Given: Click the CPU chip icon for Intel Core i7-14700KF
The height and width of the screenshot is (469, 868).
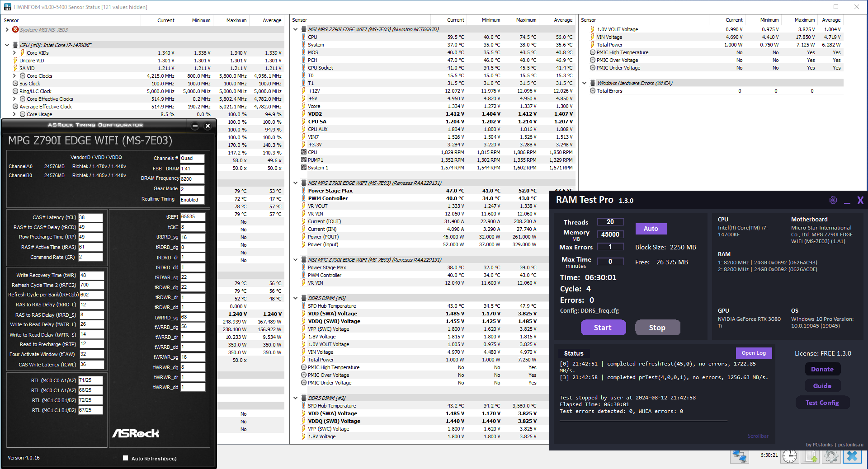Looking at the screenshot, I should tap(15, 45).
